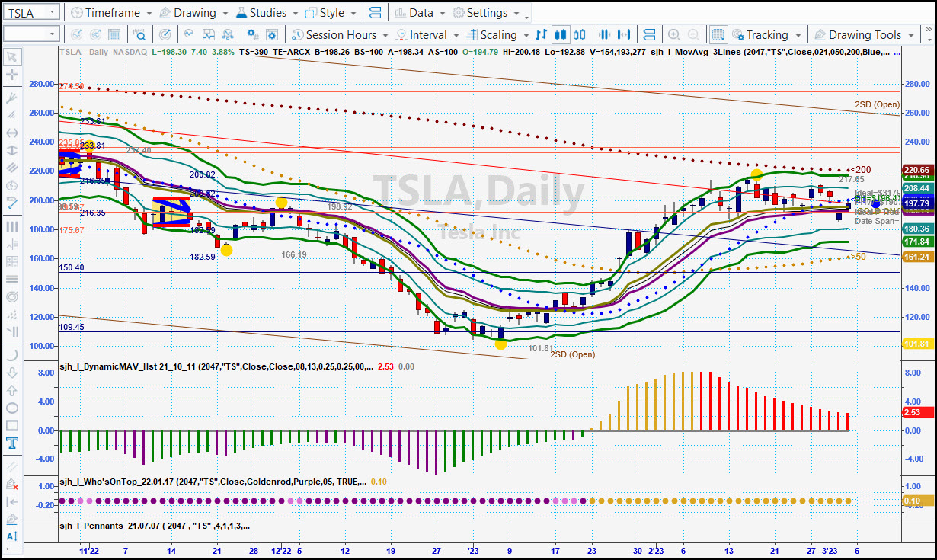Open the window gear properties icon
Screen dimensions: 937x560
(x=272, y=35)
